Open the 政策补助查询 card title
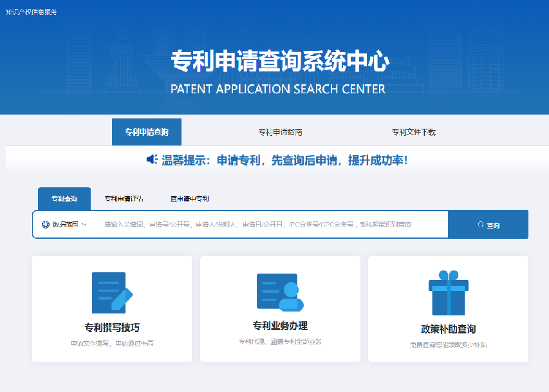Image resolution: width=549 pixels, height=392 pixels. (448, 330)
